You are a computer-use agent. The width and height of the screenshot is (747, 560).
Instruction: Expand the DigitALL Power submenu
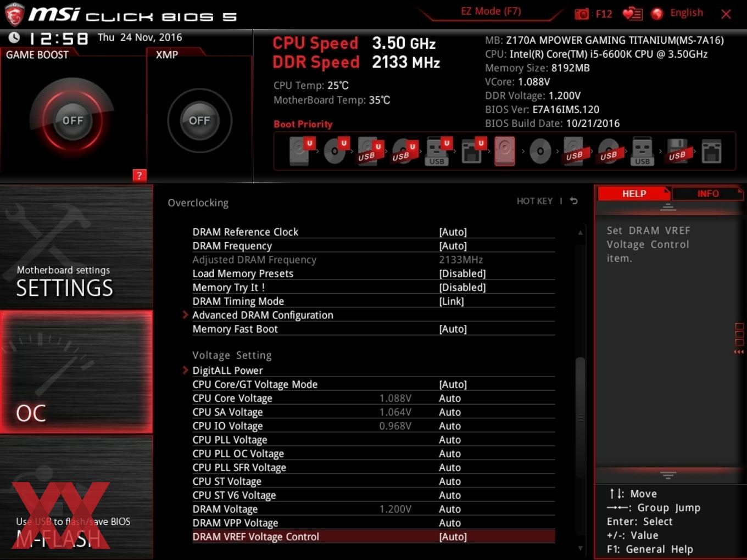pos(227,371)
